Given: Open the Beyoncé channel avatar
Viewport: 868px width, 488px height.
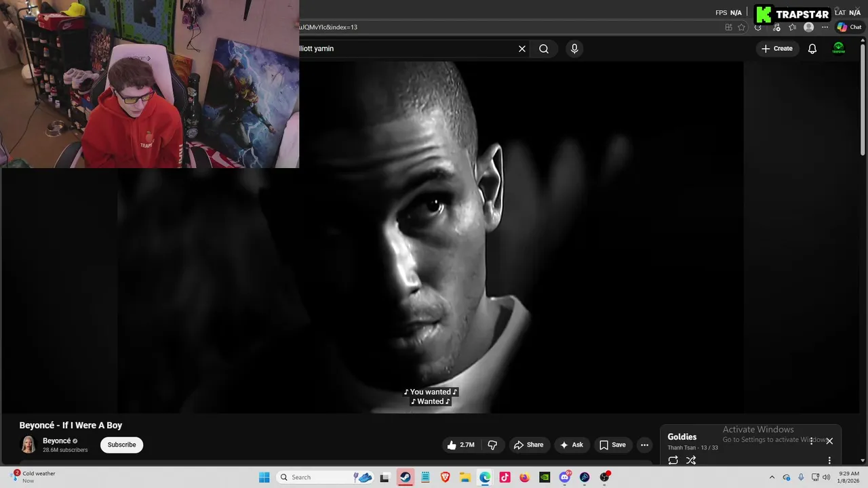Looking at the screenshot, I should pyautogui.click(x=28, y=445).
